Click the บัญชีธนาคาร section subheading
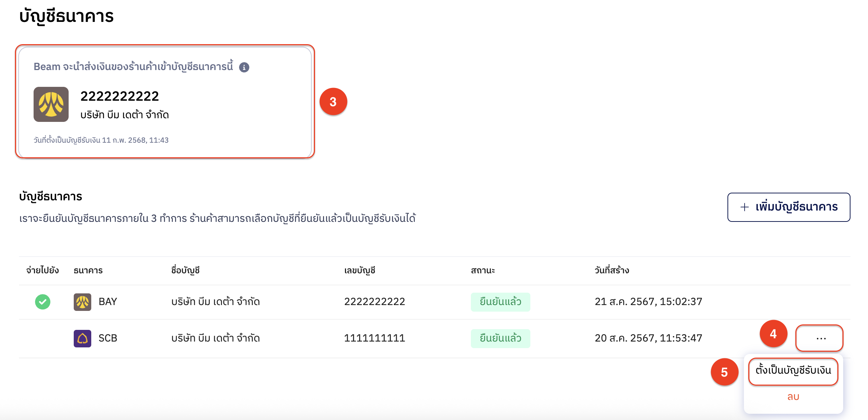The image size is (868, 420). click(50, 197)
